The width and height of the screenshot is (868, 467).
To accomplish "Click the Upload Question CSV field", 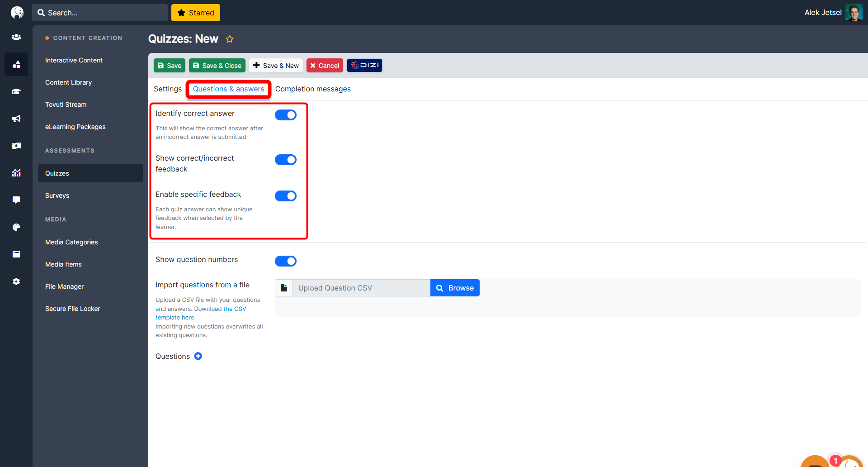I will (x=361, y=288).
